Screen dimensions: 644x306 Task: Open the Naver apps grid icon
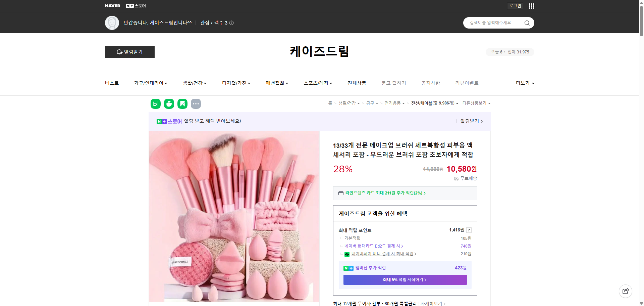click(531, 6)
